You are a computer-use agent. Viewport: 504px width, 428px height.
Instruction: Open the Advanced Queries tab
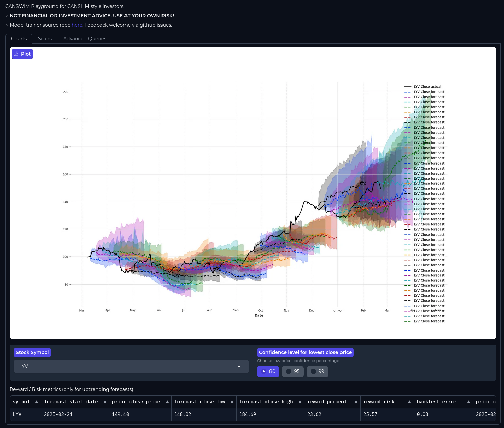click(x=85, y=39)
